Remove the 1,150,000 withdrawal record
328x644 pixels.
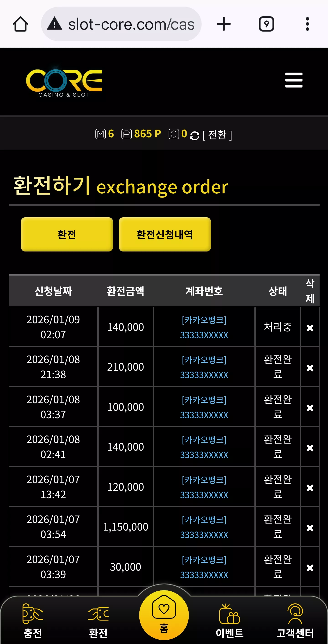(310, 528)
